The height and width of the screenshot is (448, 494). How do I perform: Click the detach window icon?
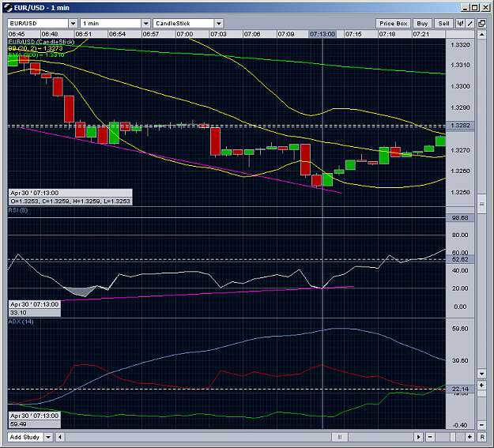481,24
